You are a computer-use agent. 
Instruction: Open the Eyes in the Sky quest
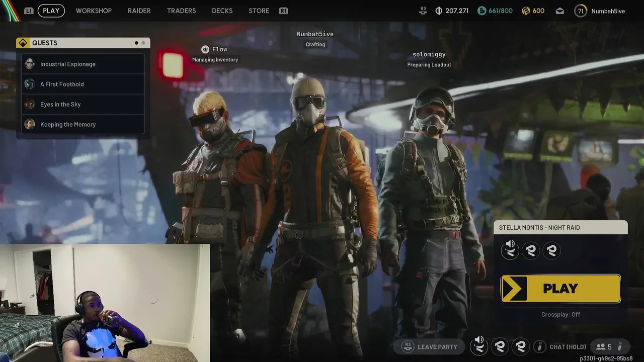click(84, 104)
